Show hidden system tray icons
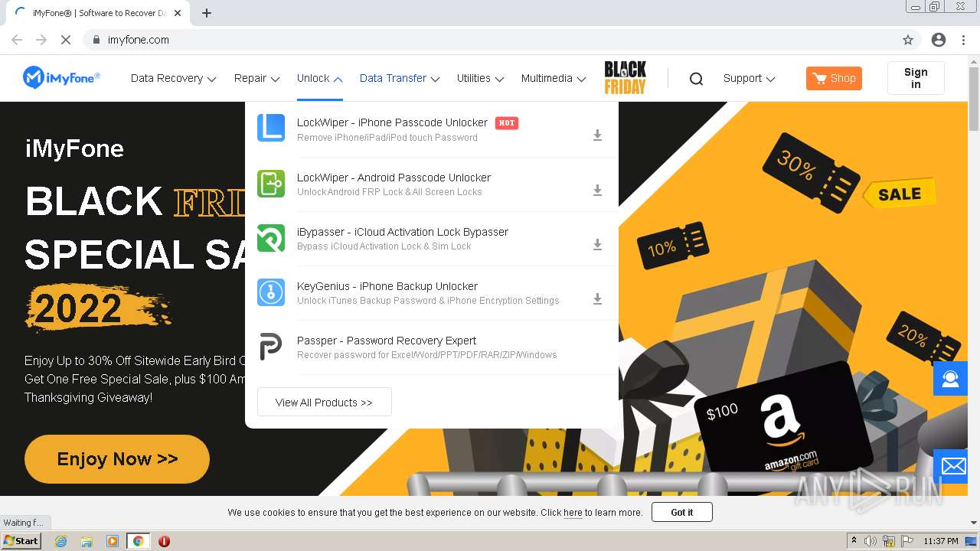980x551 pixels. [x=854, y=541]
